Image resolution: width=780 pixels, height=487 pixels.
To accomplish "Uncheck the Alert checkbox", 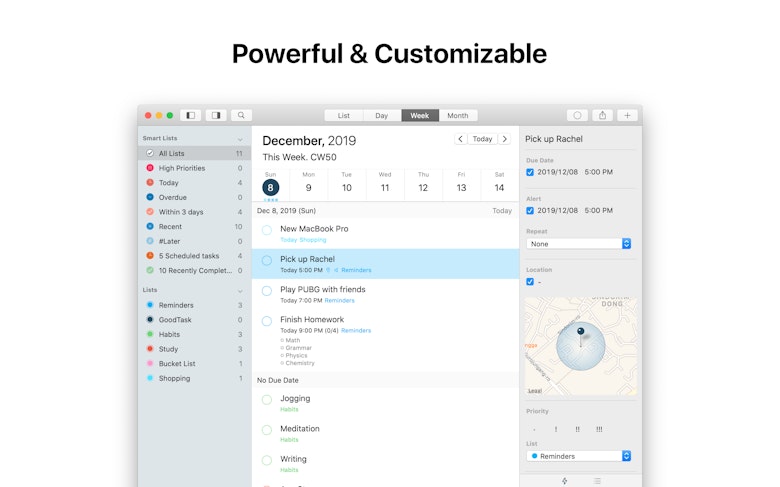I will (x=530, y=211).
